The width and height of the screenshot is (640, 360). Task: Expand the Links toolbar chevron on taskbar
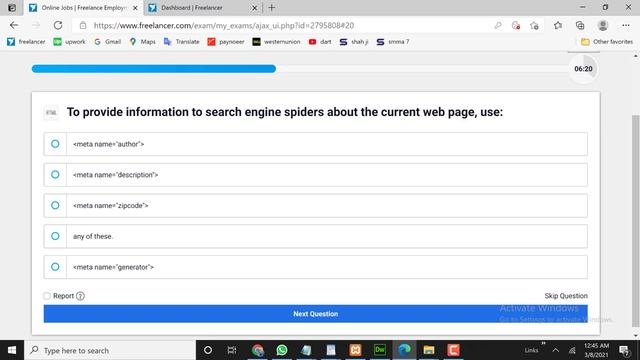[x=543, y=343]
